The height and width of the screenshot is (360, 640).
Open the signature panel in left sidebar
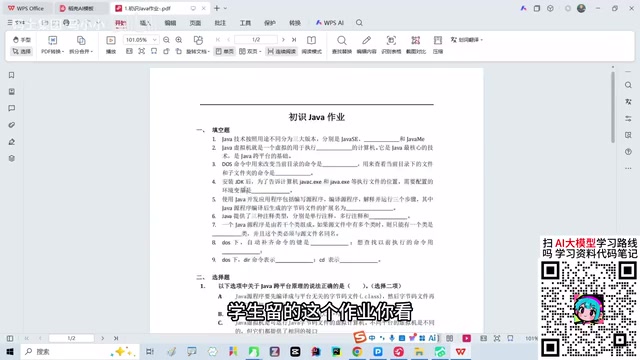click(11, 142)
